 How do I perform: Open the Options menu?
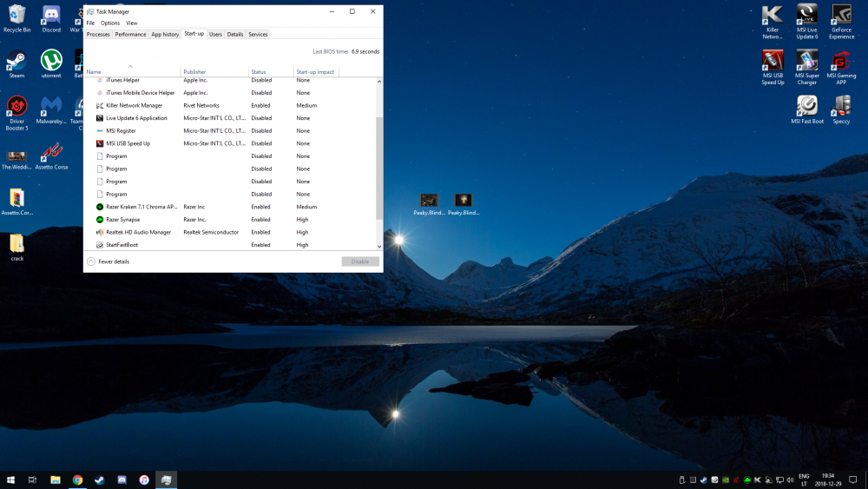coord(110,23)
